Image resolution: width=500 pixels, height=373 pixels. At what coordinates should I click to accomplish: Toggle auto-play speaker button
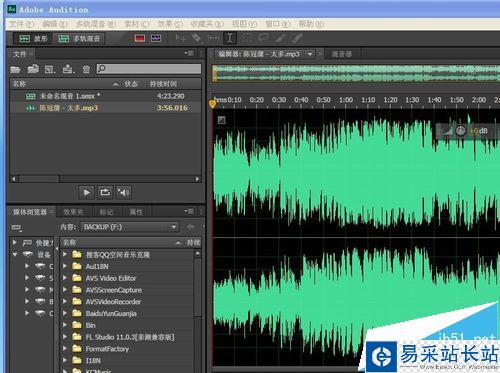pos(124,192)
